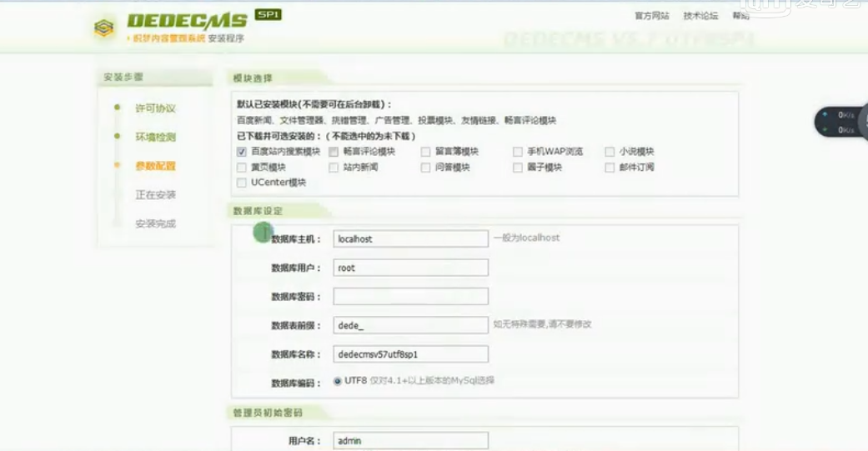
Task: Click the 数据库设定 section heading
Action: pyautogui.click(x=258, y=211)
